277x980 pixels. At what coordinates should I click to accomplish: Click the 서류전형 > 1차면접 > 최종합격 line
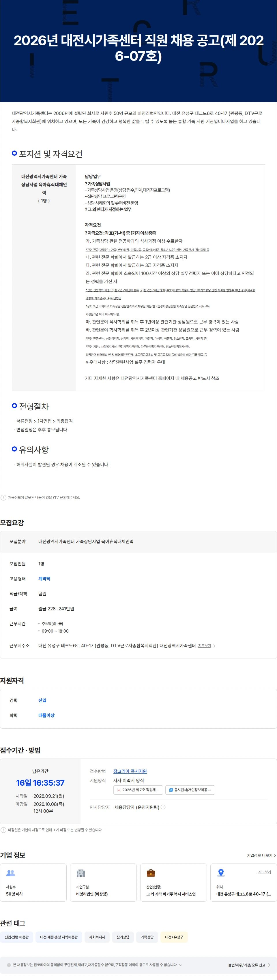point(44,421)
